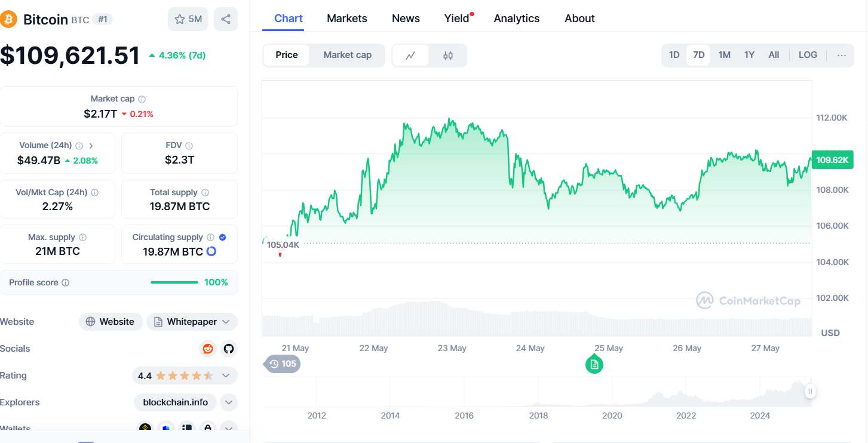Open the GitHub source code icon

(228, 349)
